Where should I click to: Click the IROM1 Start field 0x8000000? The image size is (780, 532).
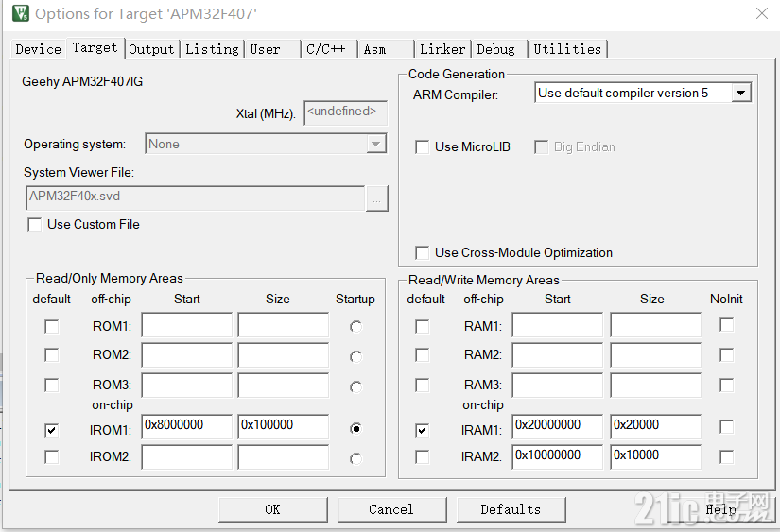coord(186,426)
